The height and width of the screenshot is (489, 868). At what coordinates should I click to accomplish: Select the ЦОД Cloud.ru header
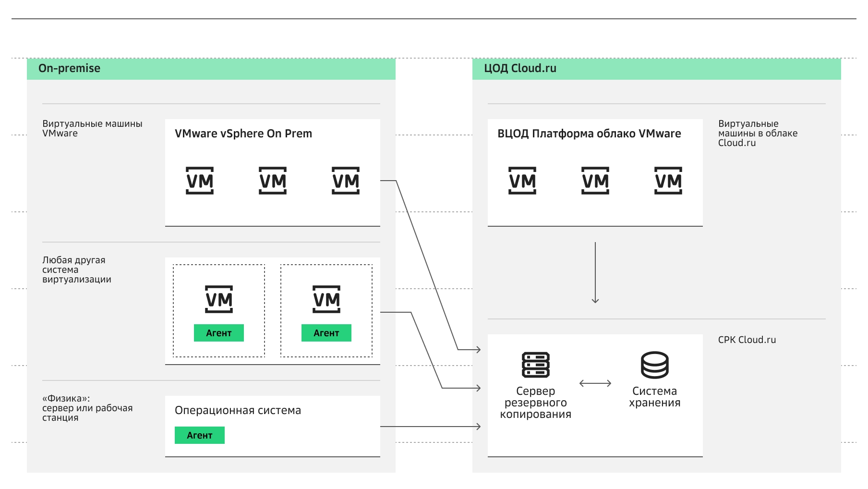[657, 69]
